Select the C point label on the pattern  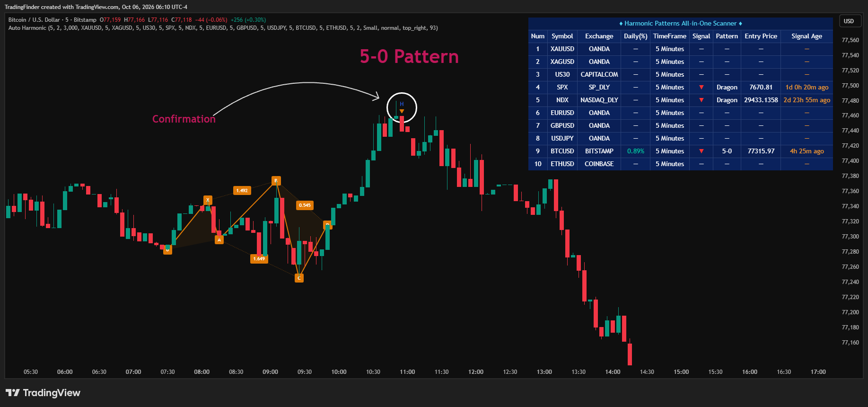pos(299,278)
